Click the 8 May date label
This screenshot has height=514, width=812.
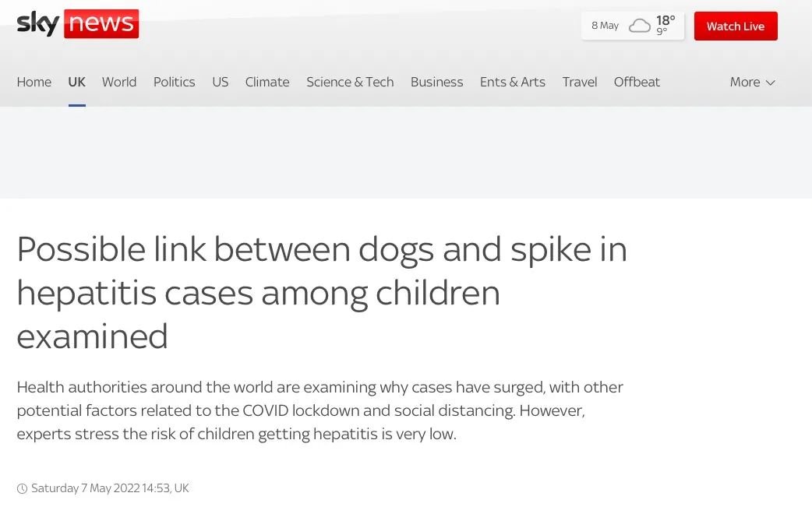coord(605,26)
